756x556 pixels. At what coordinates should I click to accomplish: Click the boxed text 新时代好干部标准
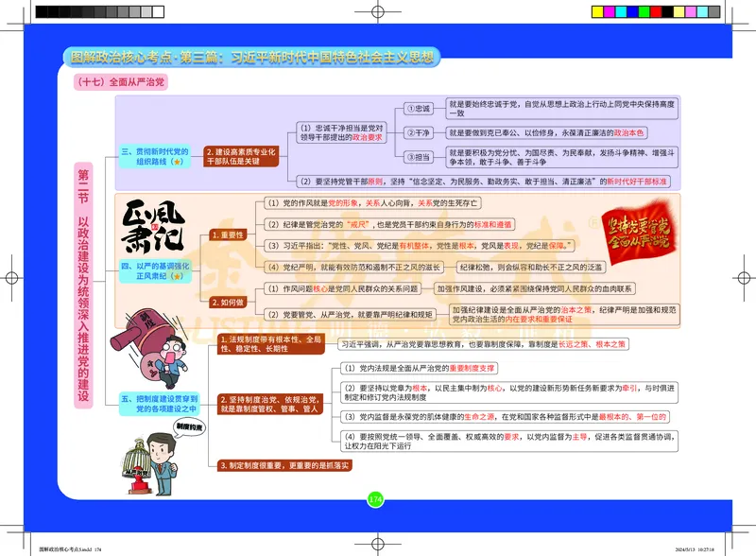point(637,179)
